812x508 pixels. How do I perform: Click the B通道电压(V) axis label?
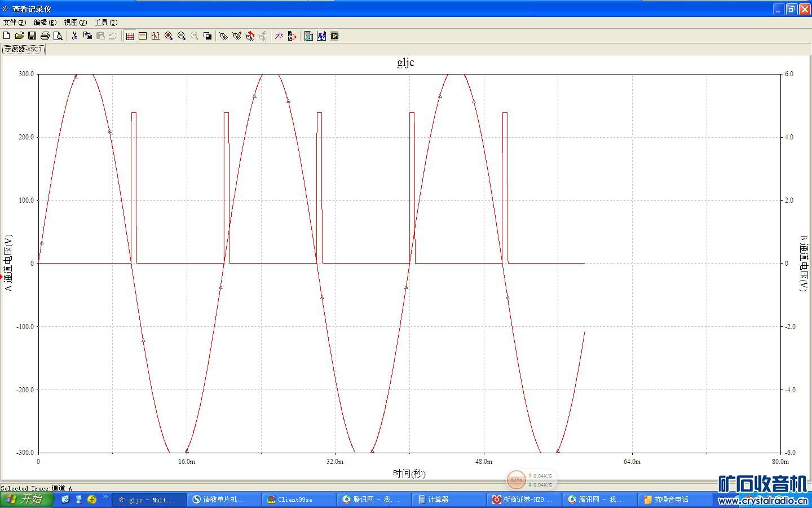pyautogui.click(x=804, y=263)
